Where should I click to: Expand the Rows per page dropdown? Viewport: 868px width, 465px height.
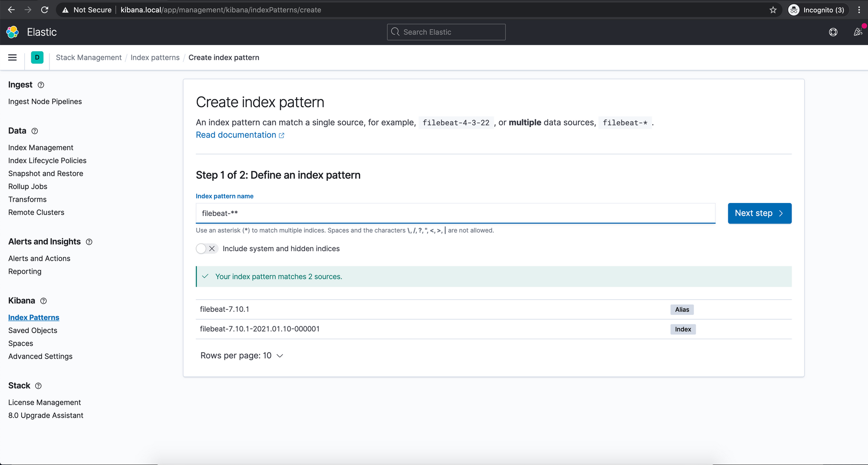pos(242,356)
